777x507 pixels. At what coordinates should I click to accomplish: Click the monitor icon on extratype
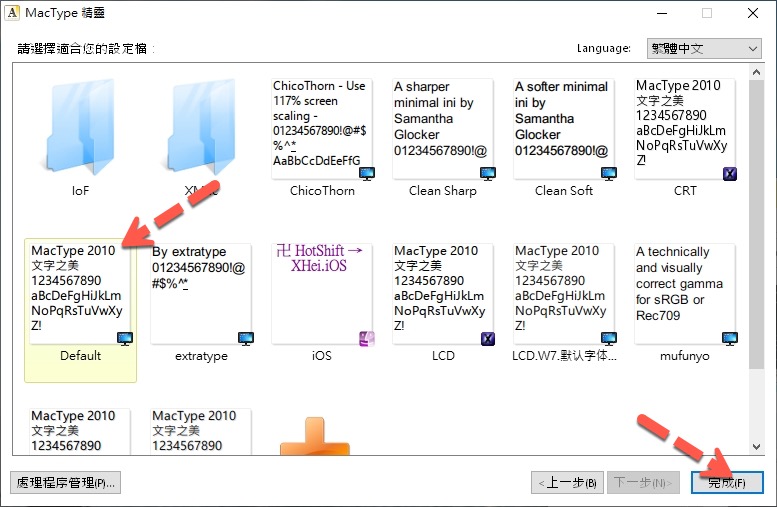coord(246,339)
